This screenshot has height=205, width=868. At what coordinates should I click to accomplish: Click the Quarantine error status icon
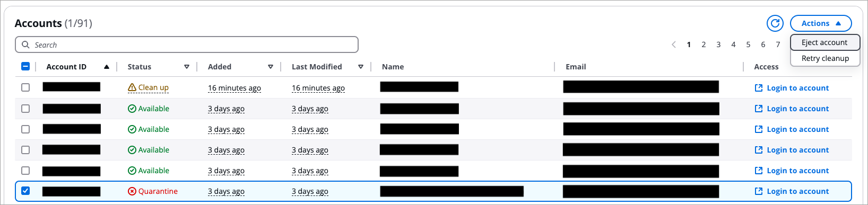pos(132,191)
